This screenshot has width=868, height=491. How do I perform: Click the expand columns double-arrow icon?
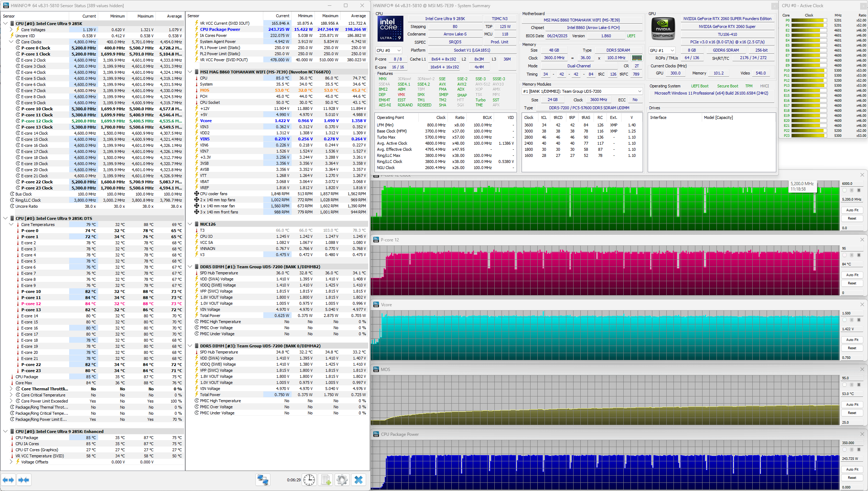8,480
